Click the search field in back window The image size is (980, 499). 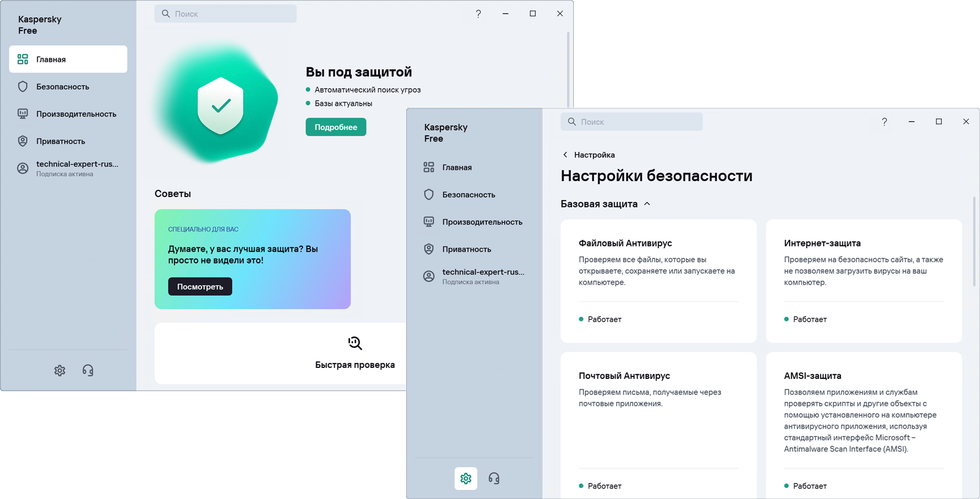point(225,13)
